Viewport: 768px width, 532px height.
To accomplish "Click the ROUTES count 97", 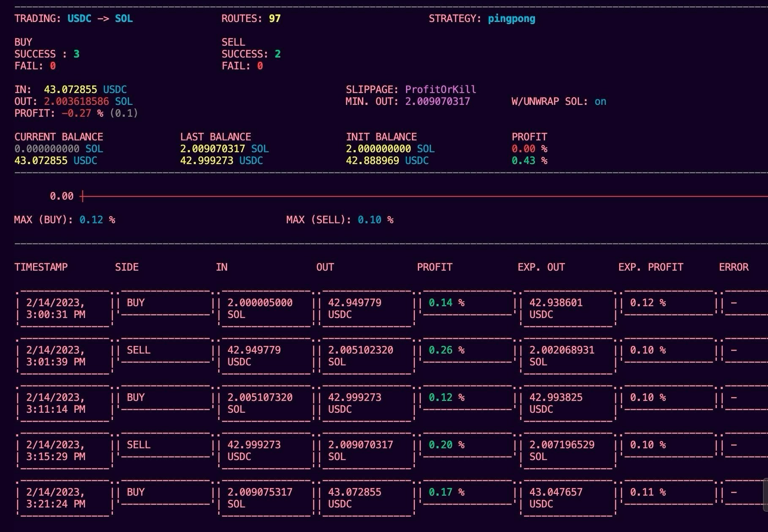I will coord(274,19).
